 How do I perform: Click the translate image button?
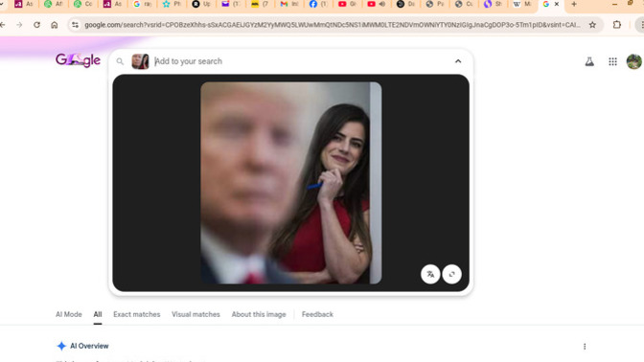[x=430, y=274]
